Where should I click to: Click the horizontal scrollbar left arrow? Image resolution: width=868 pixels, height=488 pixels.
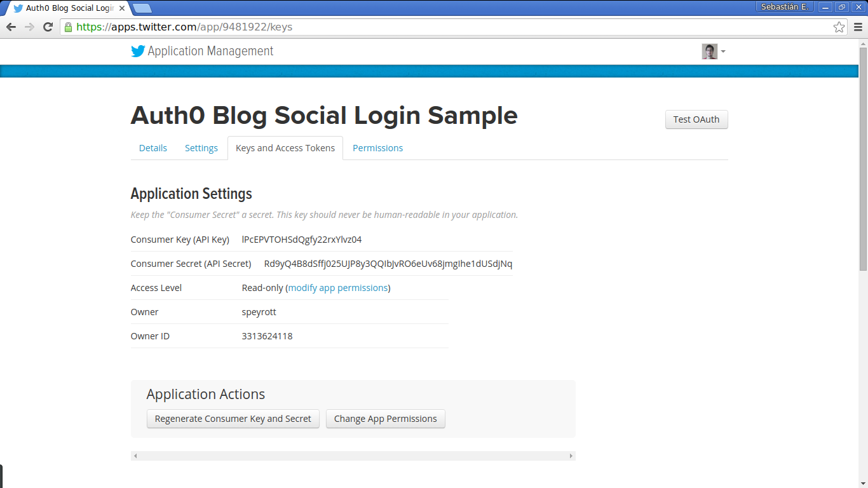click(x=135, y=456)
